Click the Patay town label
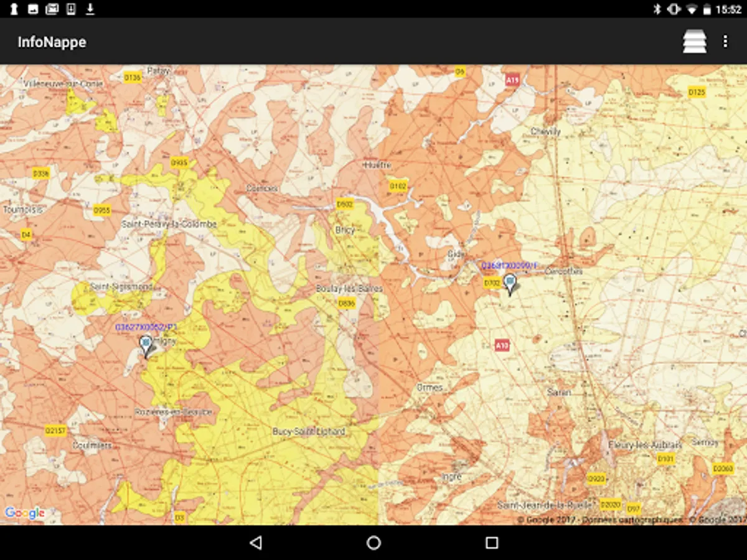747x560 pixels. point(159,71)
